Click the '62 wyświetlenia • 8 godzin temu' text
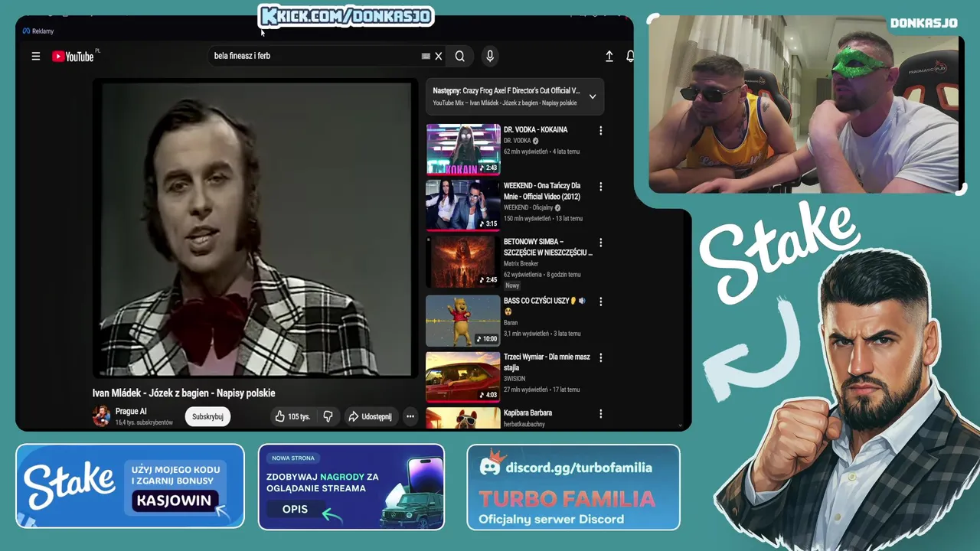 click(542, 275)
